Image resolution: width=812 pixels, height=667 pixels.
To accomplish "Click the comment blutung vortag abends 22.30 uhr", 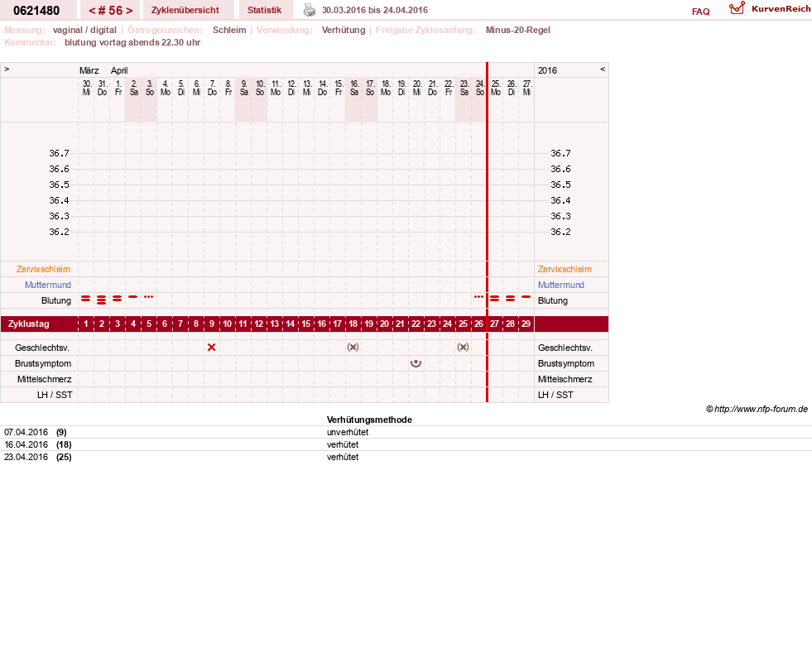I will (x=132, y=42).
